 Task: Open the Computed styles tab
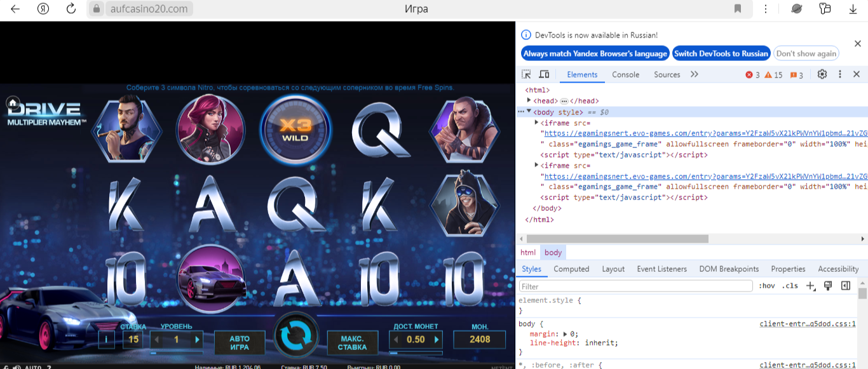(x=571, y=269)
